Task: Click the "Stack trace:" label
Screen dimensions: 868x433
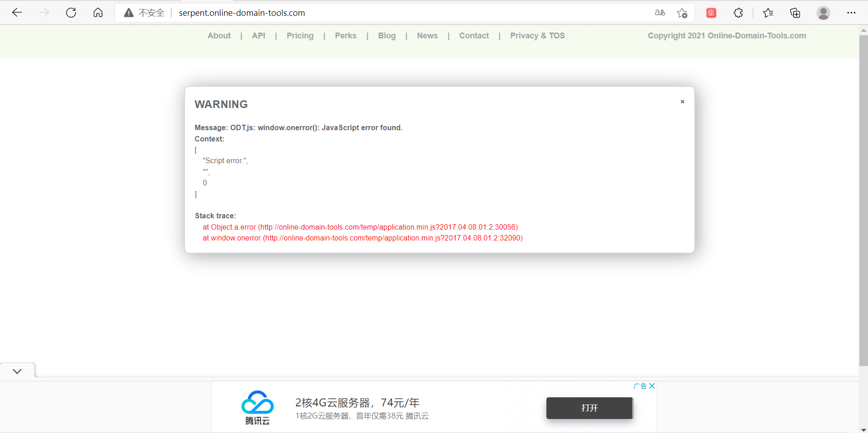Action: pos(215,216)
